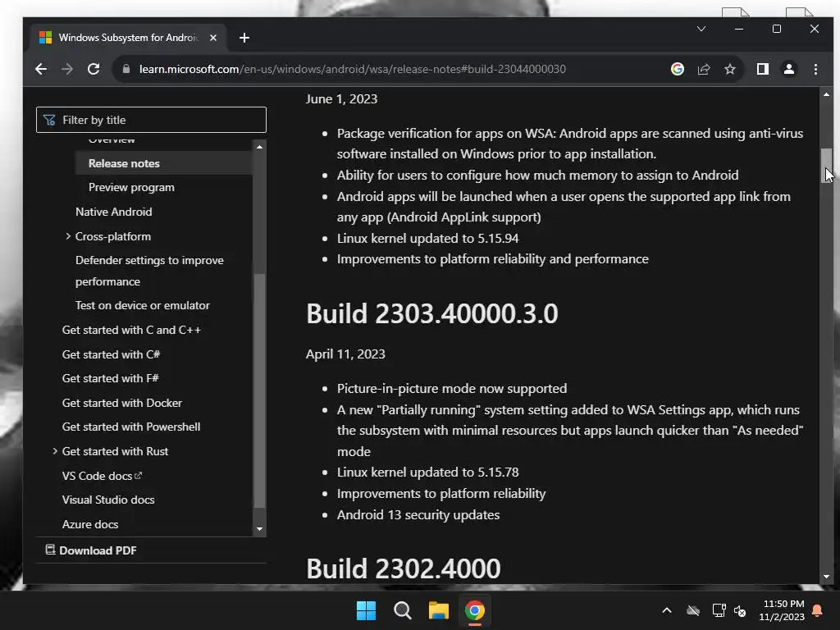Viewport: 840px width, 630px height.
Task: Open File Explorer from the taskbar
Action: click(x=438, y=610)
